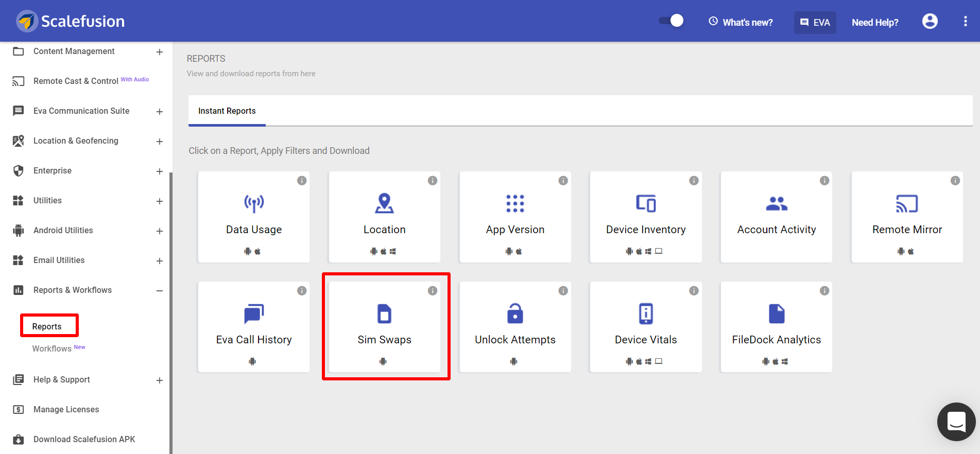Expand Email Utilities plus sign
The height and width of the screenshot is (454, 980).
tap(160, 261)
